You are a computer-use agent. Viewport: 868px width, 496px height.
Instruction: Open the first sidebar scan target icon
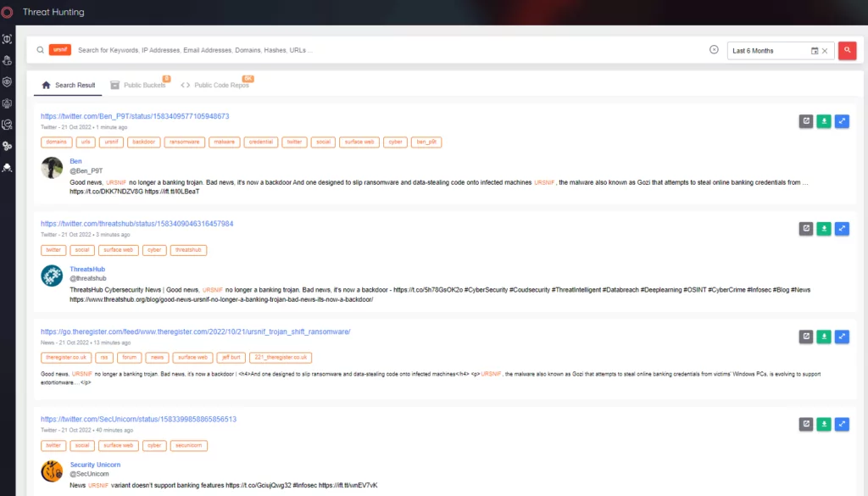click(7, 39)
